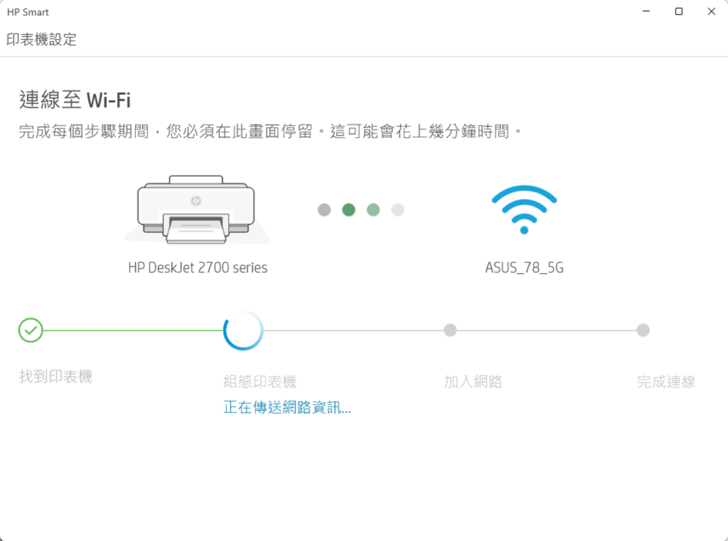Click the blue Wi-Fi signal icon
Screen dimensions: 728x541
(x=524, y=210)
